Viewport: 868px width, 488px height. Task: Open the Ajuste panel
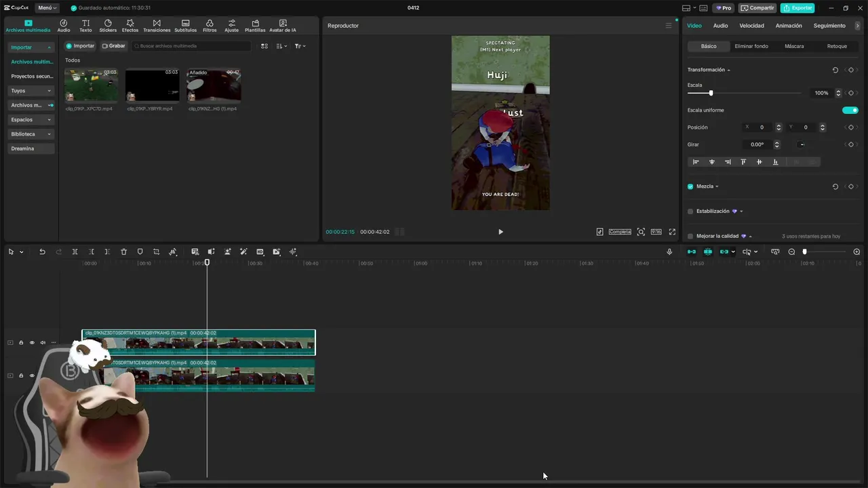click(x=232, y=26)
